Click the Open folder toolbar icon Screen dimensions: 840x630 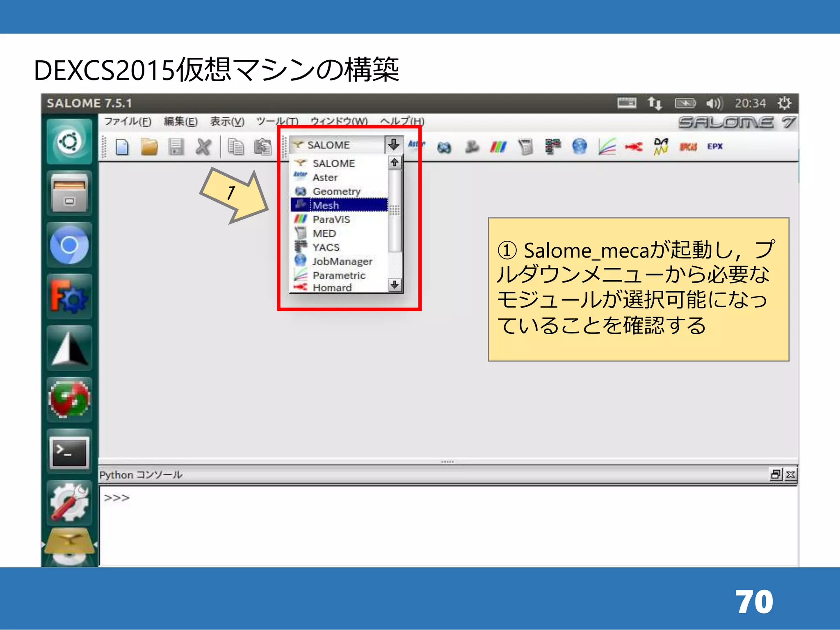pos(149,147)
